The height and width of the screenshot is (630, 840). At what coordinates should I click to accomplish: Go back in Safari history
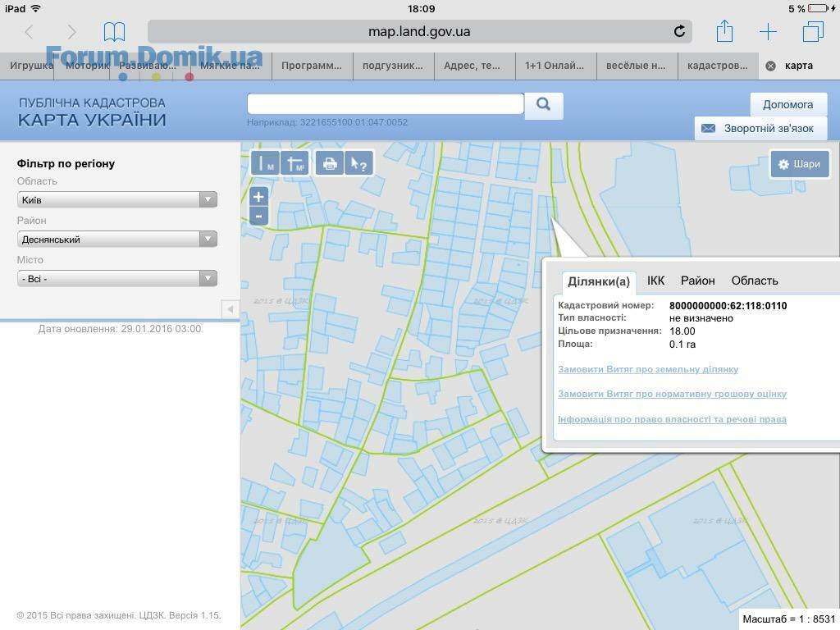point(30,32)
